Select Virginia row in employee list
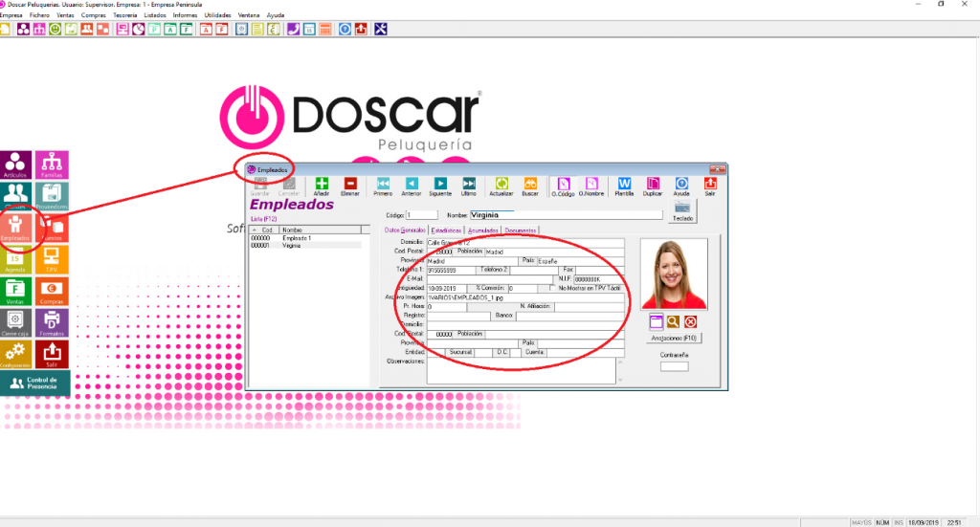This screenshot has width=980, height=527. pyautogui.click(x=305, y=246)
